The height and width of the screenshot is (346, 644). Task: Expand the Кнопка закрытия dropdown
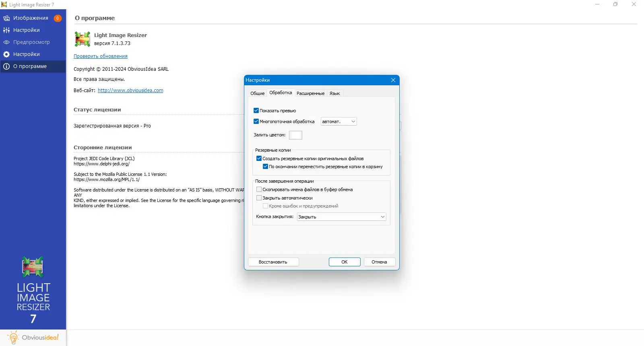342,217
